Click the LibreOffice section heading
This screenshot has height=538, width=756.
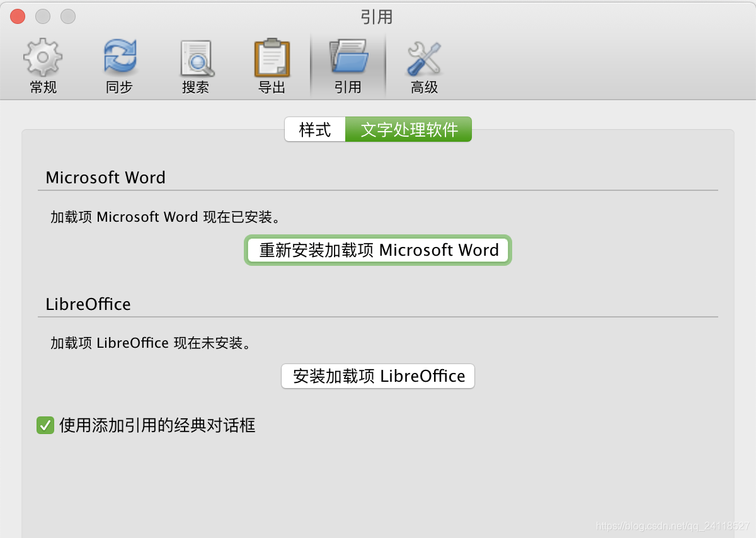(x=88, y=304)
